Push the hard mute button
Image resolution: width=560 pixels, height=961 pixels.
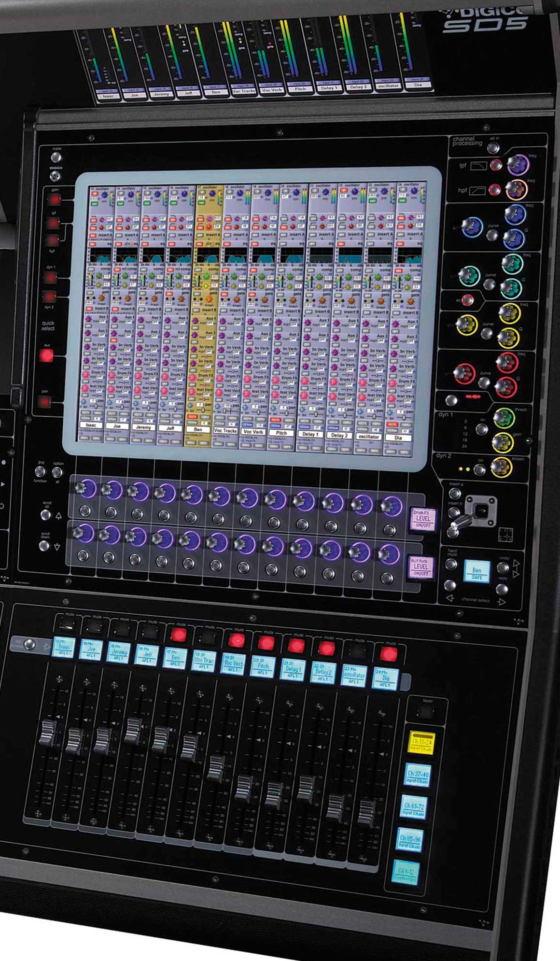[451, 564]
